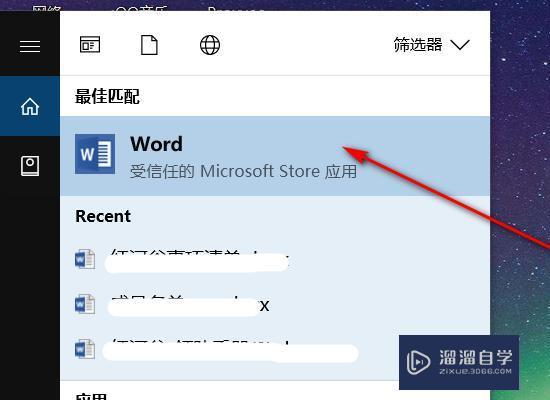This screenshot has height=400, width=550.
Task: Open the third recent Word document
Action: coord(275,349)
